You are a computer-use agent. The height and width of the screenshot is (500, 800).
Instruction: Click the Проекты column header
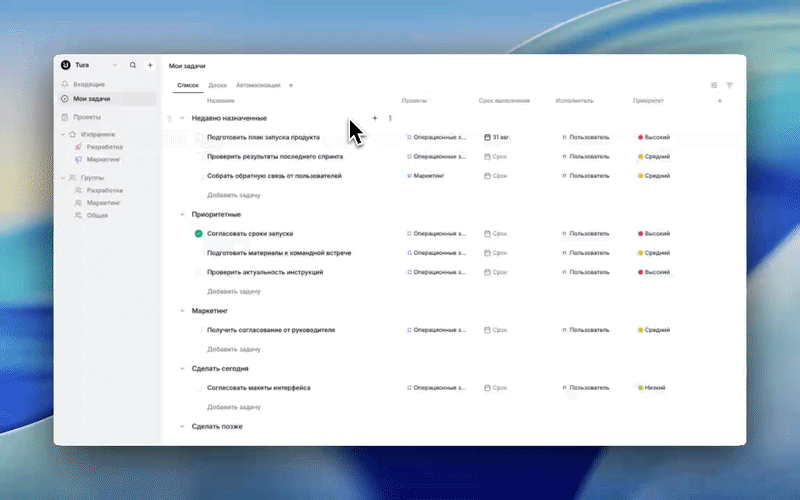tap(414, 101)
